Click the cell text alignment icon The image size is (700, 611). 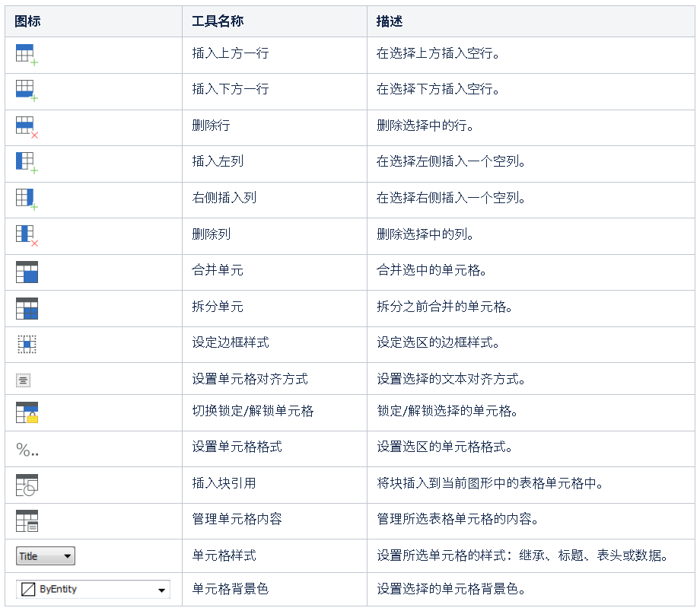(x=24, y=380)
